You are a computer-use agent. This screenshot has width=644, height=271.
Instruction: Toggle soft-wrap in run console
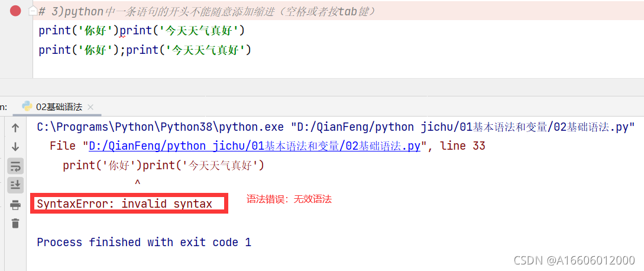pyautogui.click(x=15, y=166)
